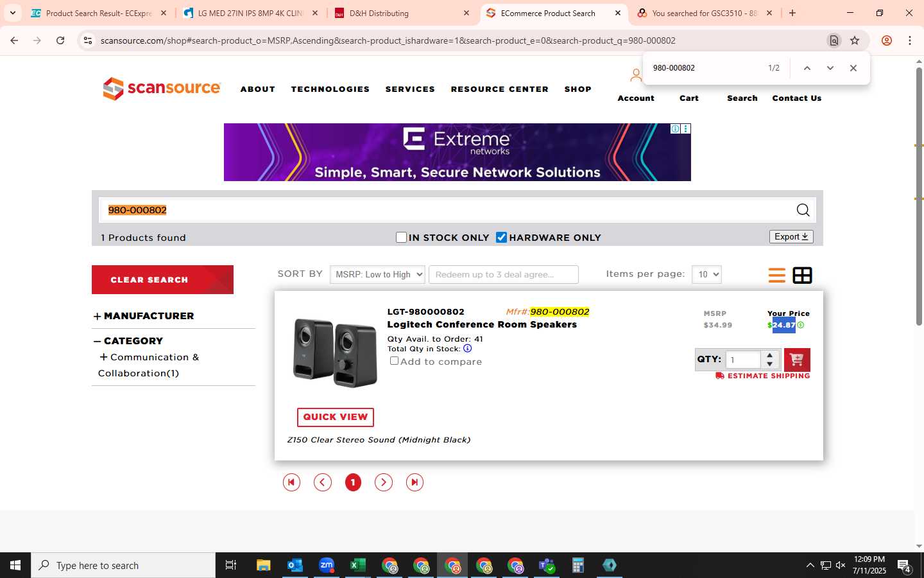
Task: Open Zoom from the taskbar
Action: tap(327, 565)
